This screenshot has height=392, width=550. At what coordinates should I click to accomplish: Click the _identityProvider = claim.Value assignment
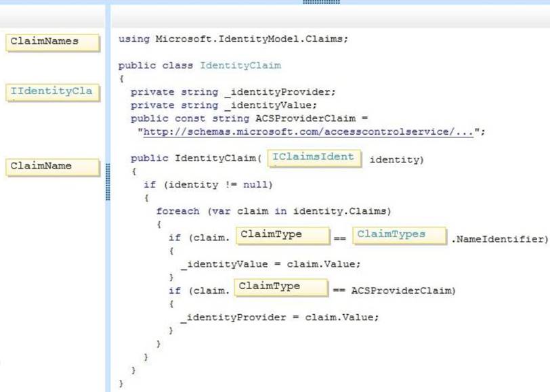(279, 317)
